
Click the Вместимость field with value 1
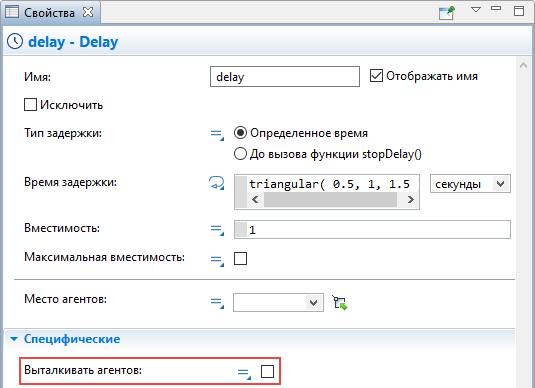click(372, 229)
